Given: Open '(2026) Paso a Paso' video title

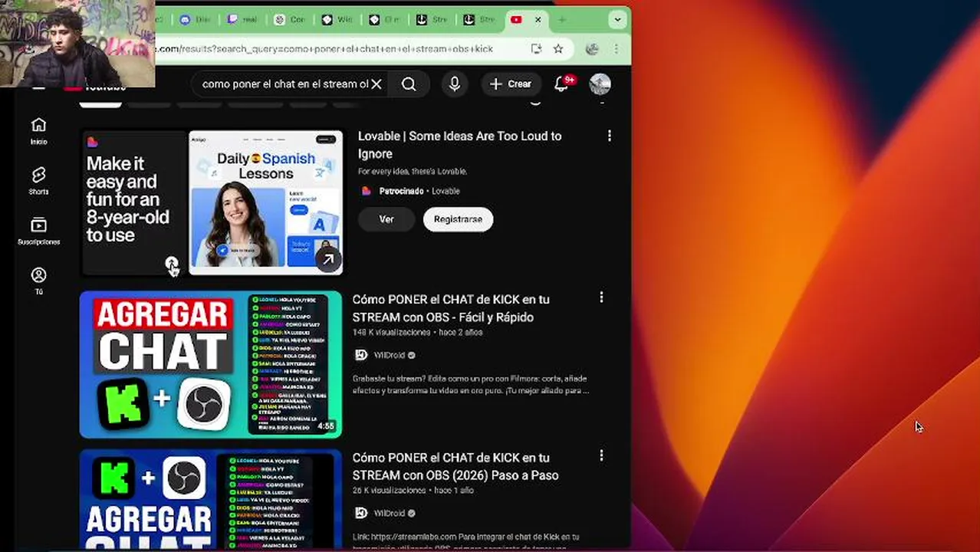Looking at the screenshot, I should pyautogui.click(x=455, y=466).
